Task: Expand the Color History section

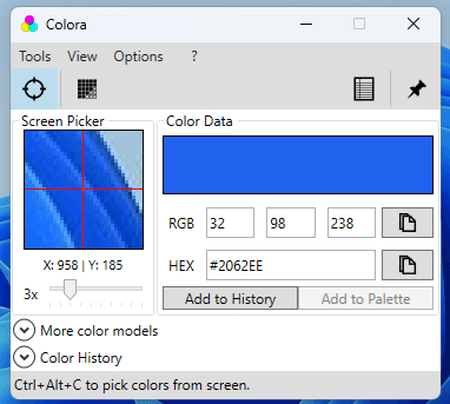Action: [x=24, y=357]
